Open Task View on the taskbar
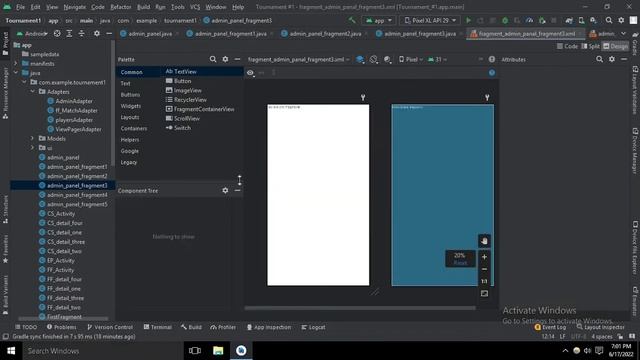The width and height of the screenshot is (640, 360). tap(195, 351)
